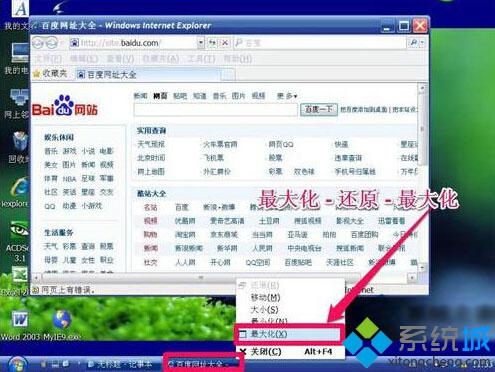Screen dimensions: 495x372
Task: Open the search provider dropdown arrow
Action: pos(422,43)
